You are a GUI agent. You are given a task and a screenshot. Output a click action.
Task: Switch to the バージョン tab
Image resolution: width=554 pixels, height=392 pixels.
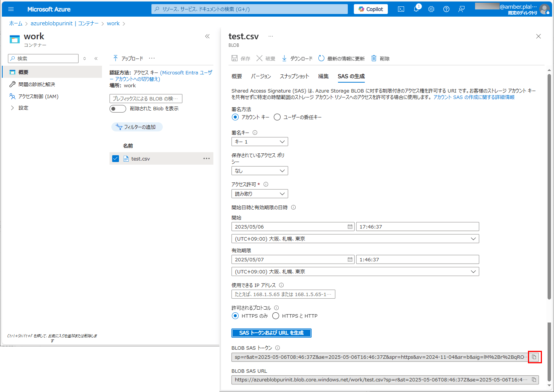(x=261, y=76)
